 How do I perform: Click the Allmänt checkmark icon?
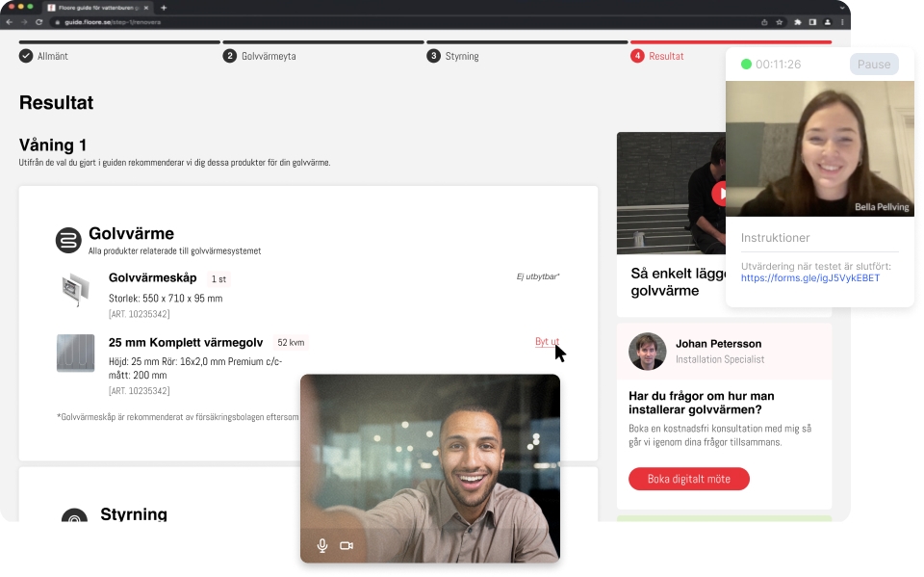point(26,56)
